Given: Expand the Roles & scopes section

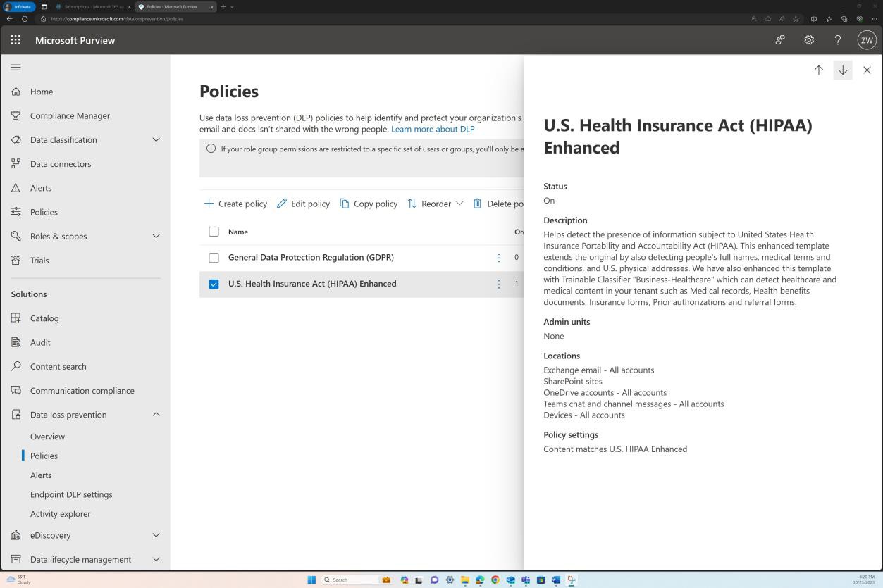Looking at the screenshot, I should coord(156,236).
